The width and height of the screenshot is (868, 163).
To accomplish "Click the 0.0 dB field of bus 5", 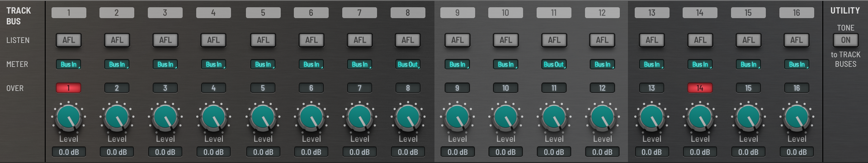I will pos(263,152).
